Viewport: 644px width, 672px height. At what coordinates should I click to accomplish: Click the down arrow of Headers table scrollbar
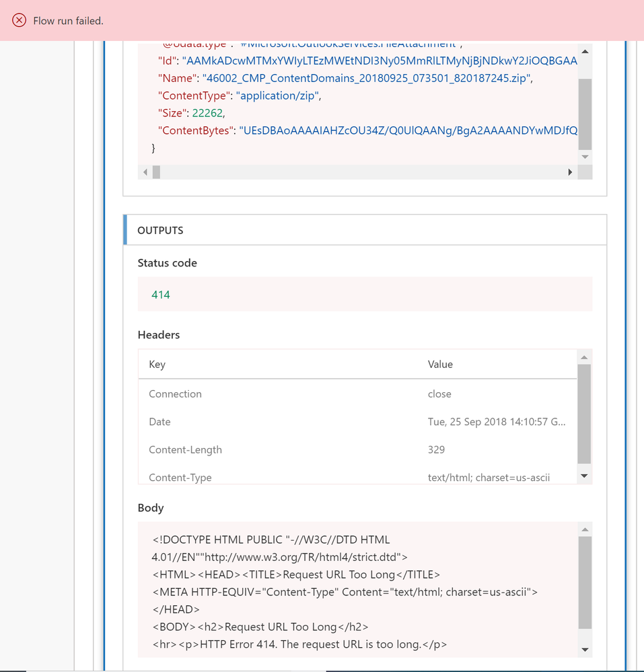tap(584, 476)
